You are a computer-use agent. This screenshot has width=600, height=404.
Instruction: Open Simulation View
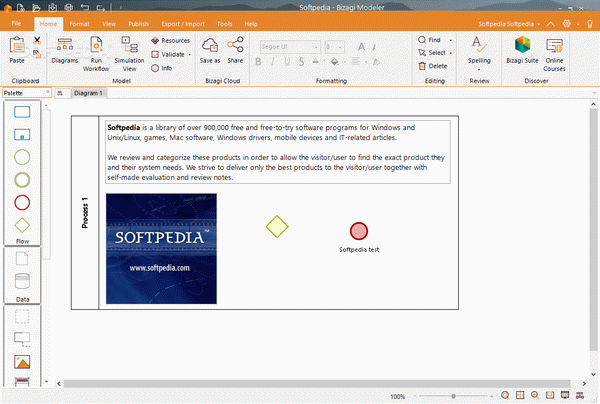coord(129,54)
